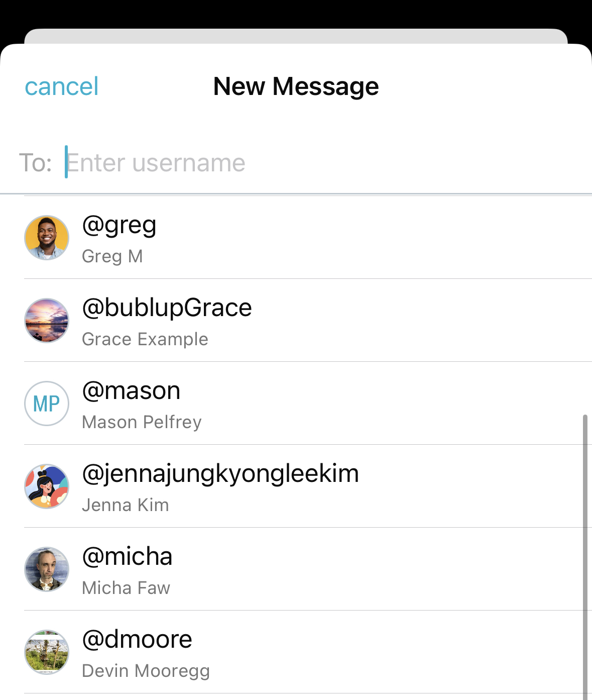Select Devin Mooregg's landscape avatar

tap(47, 652)
